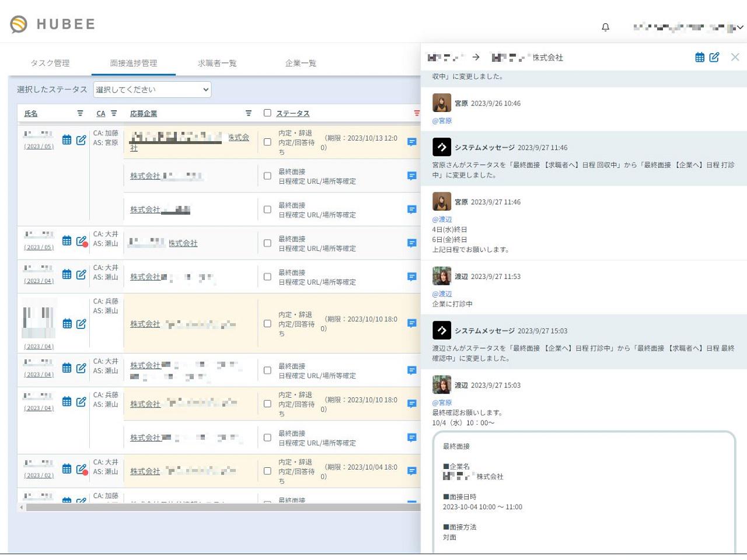Go to the 求職者一覧 tab

217,63
